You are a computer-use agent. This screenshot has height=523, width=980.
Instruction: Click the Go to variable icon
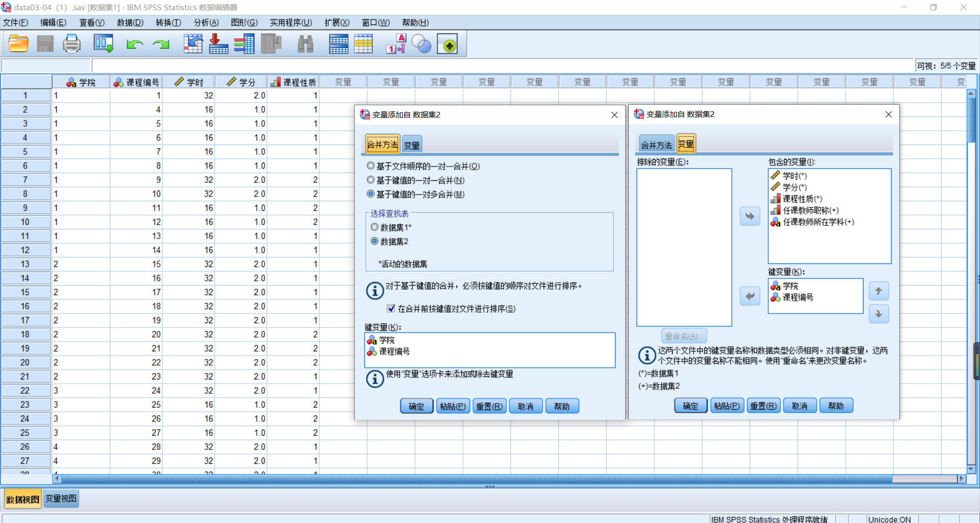tap(218, 44)
